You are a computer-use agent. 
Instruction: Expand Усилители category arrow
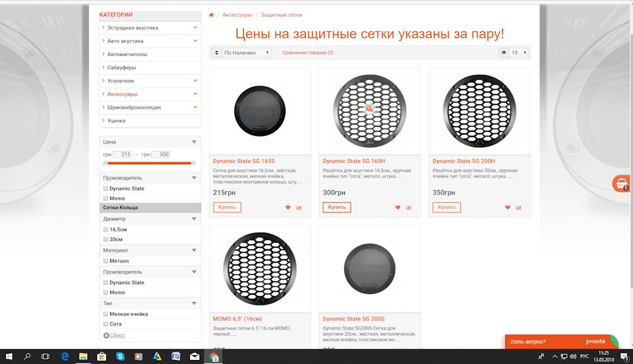pos(195,80)
